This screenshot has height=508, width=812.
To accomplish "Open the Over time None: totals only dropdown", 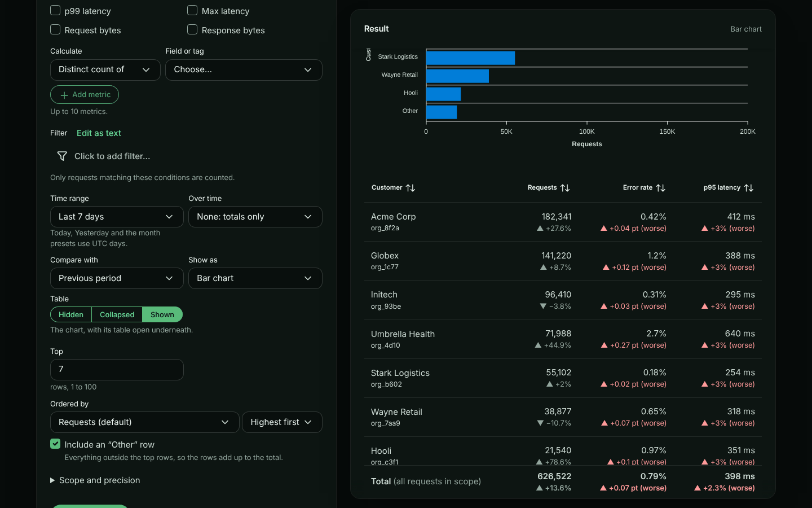I will [255, 217].
